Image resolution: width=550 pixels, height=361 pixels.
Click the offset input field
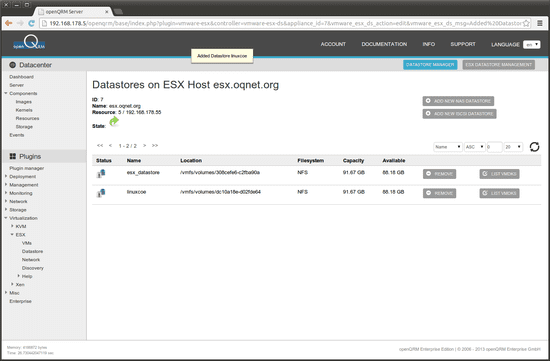(494, 147)
